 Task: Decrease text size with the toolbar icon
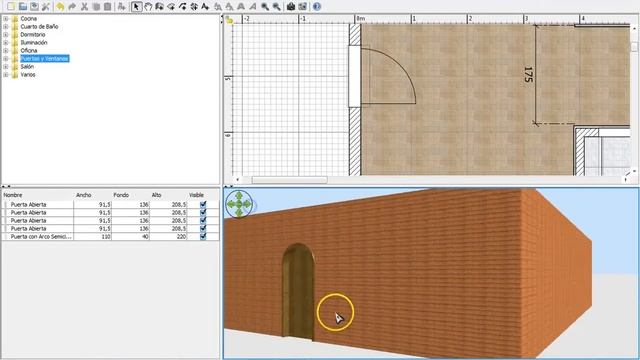229,7
